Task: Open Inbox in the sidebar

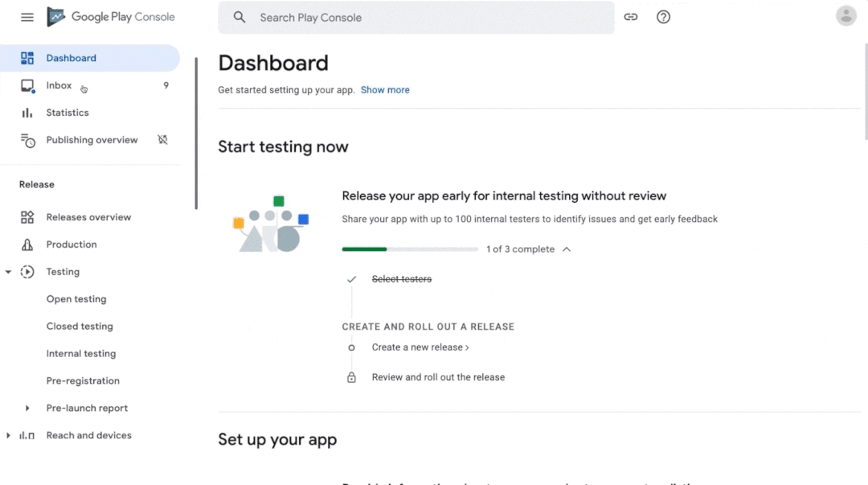Action: point(90,85)
